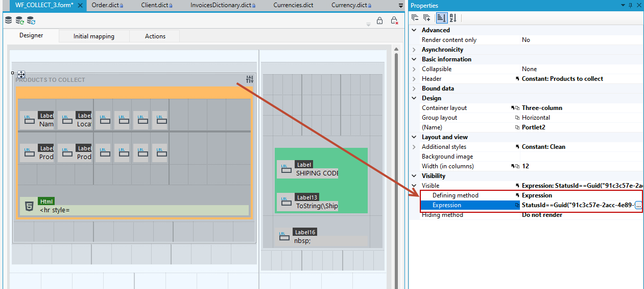Open the document tabs overflow list arrow
Viewport: 644px width, 289px height.
(401, 5)
